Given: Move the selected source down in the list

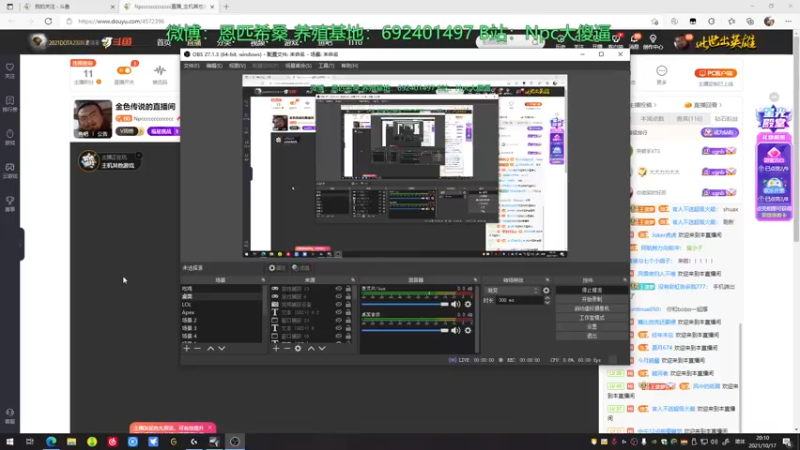Looking at the screenshot, I should point(322,348).
